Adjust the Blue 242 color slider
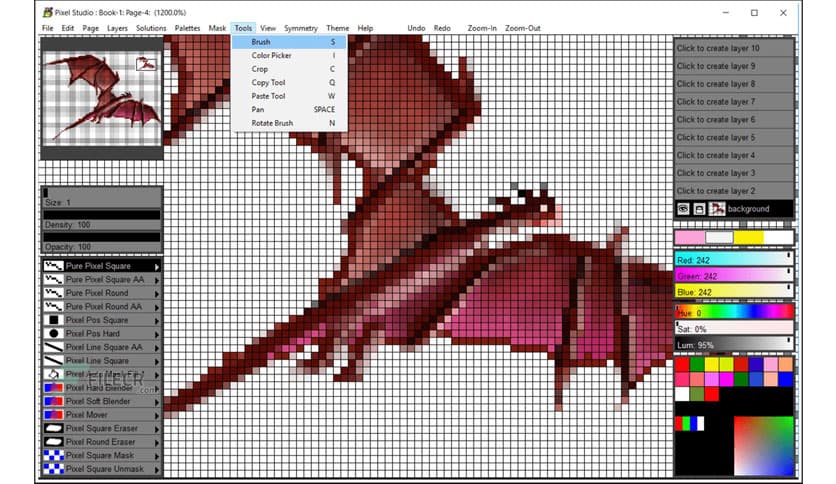 pos(734,292)
